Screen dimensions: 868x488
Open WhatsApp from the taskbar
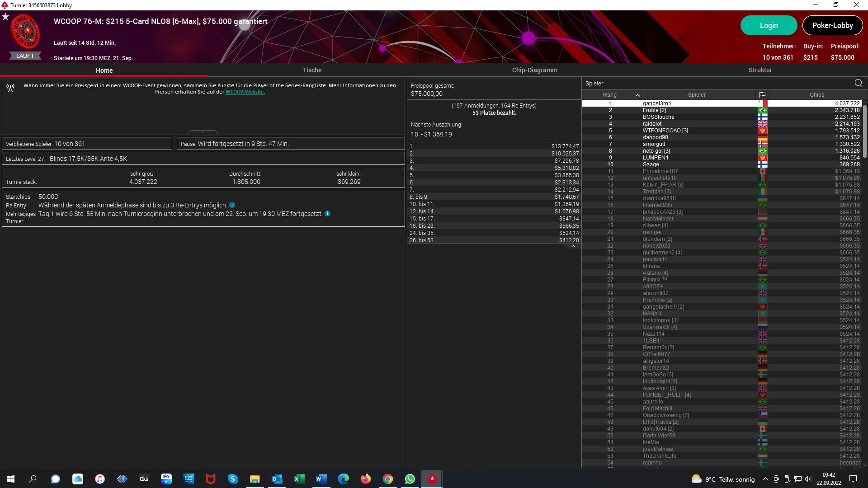(x=410, y=479)
